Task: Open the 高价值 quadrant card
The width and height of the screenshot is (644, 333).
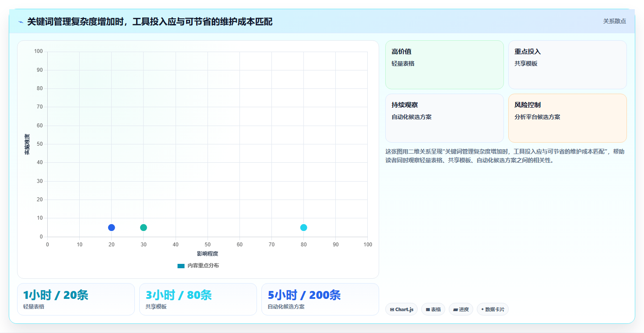Action: [444, 65]
